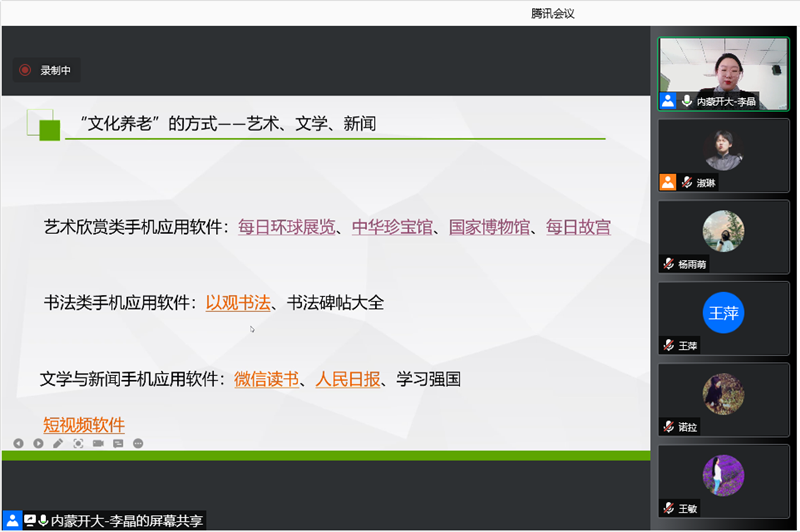Screen dimensions: 800x532
Task: Click the 诺拉 name label
Action: (688, 427)
